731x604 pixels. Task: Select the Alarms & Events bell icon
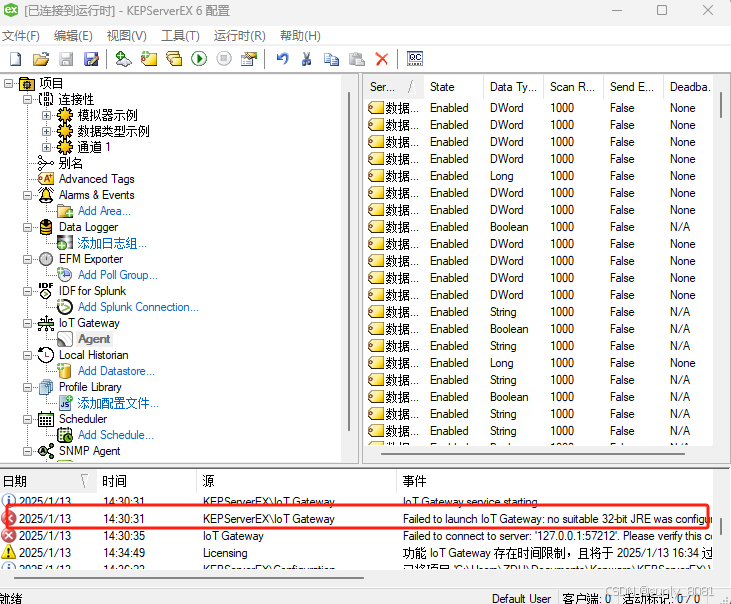46,195
